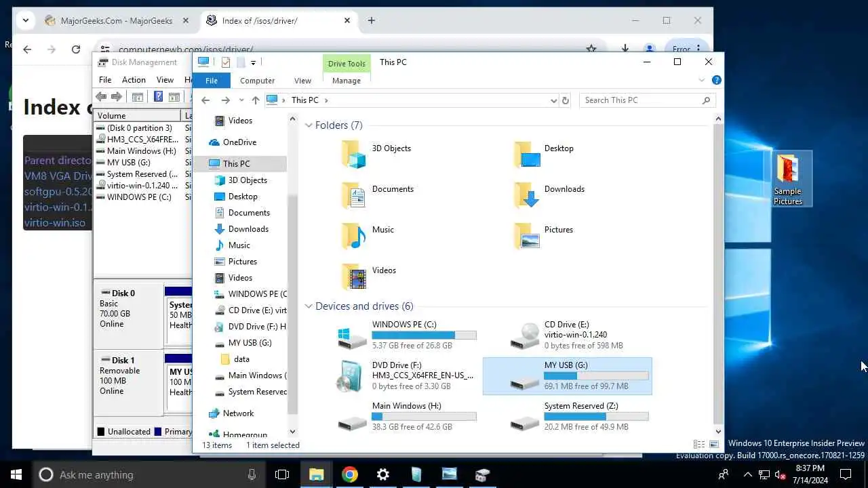This screenshot has width=868, height=488.
Task: Select OneDrive in the navigation pane
Action: click(239, 142)
